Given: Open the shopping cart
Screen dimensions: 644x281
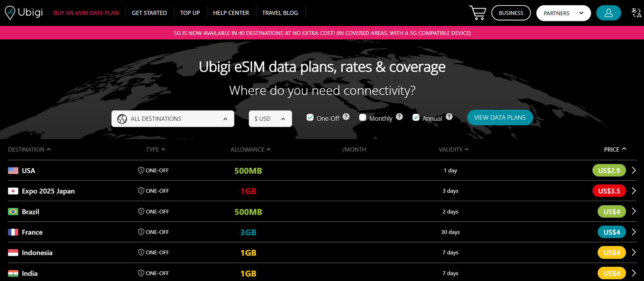Looking at the screenshot, I should click(477, 13).
